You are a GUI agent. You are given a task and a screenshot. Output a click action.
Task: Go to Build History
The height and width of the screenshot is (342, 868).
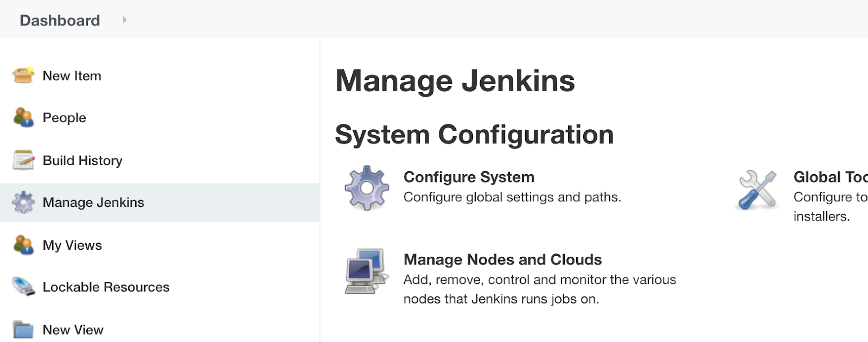82,161
